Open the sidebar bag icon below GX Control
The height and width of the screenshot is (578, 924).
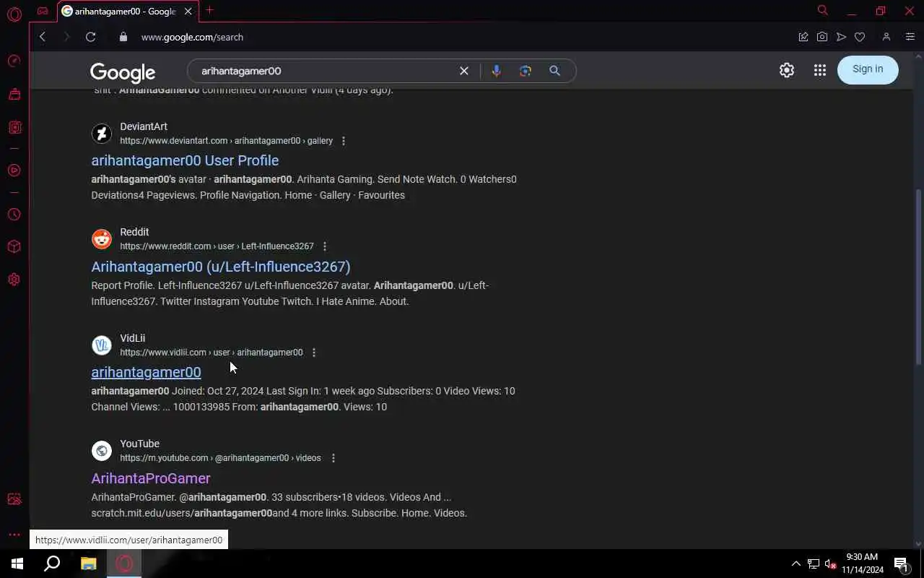click(x=14, y=94)
